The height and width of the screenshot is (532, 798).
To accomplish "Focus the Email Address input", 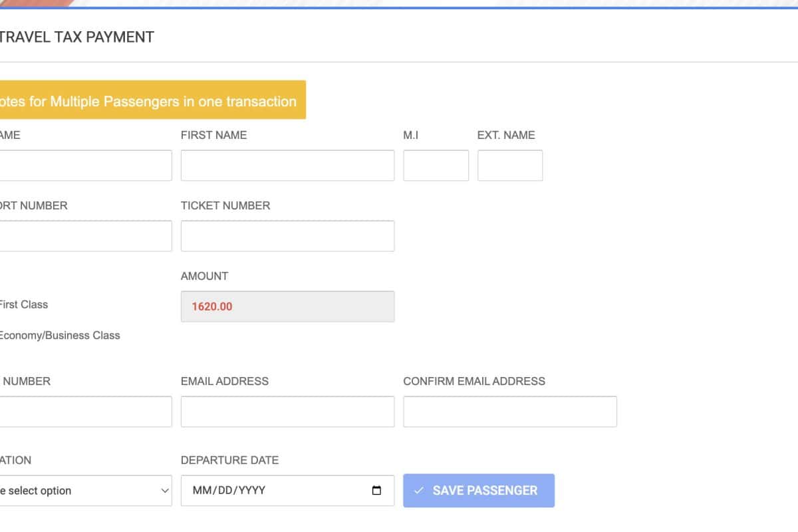I will coord(287,412).
